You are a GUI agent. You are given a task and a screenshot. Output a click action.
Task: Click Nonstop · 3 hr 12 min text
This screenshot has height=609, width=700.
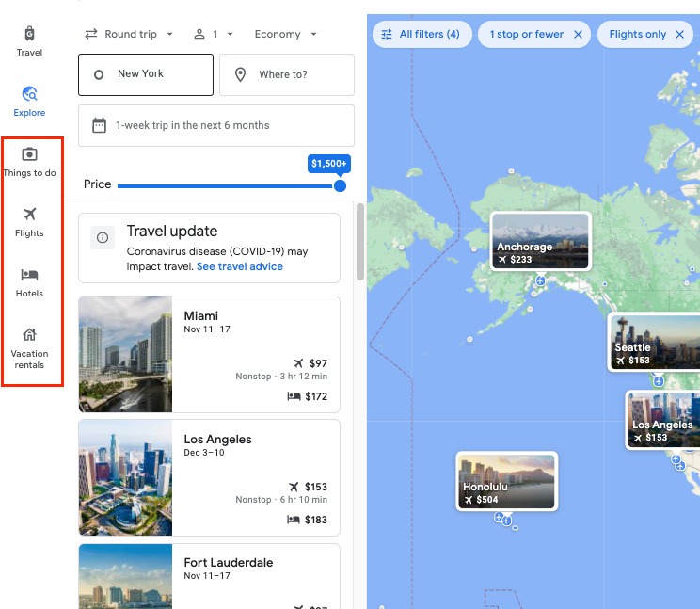pos(281,376)
